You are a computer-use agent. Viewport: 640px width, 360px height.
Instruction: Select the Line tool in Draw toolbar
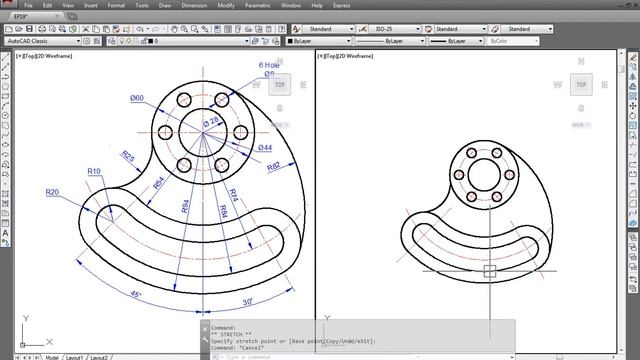pyautogui.click(x=5, y=57)
